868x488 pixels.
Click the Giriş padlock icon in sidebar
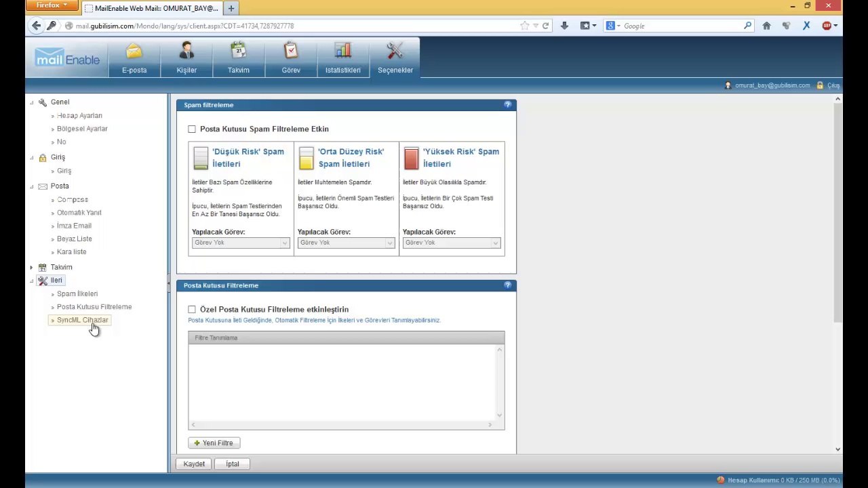43,157
